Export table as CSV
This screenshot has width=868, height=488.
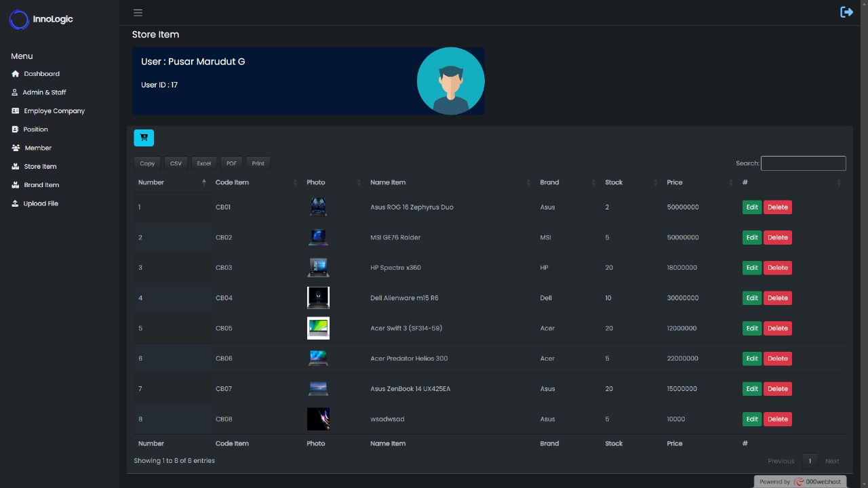176,163
